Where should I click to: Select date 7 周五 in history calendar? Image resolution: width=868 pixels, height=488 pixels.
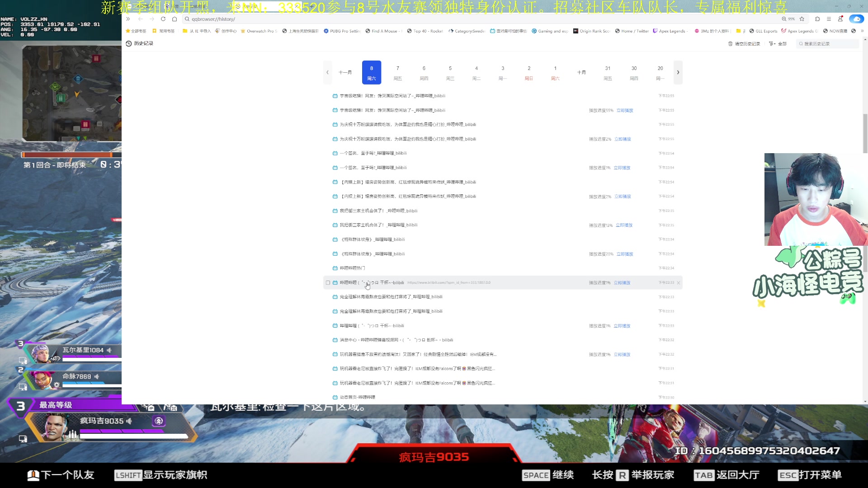(398, 72)
